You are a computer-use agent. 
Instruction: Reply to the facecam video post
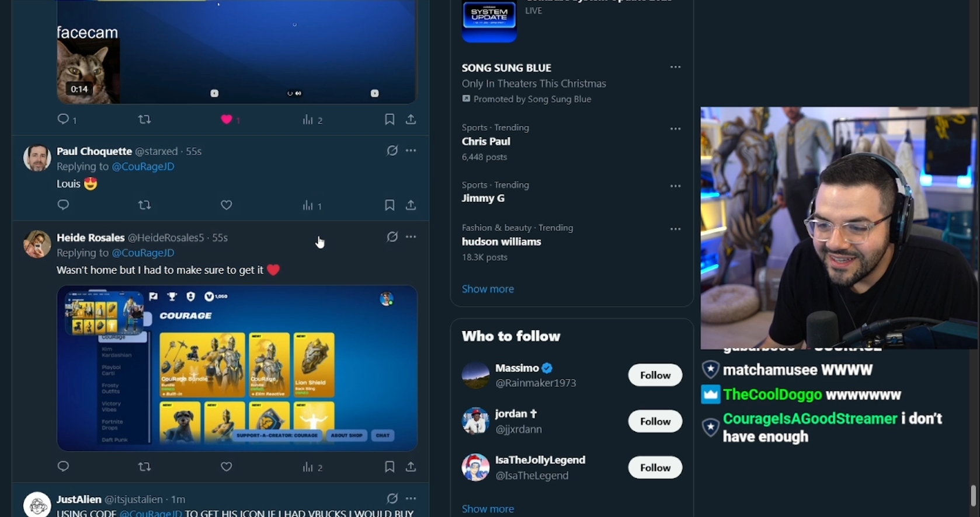[x=64, y=119]
